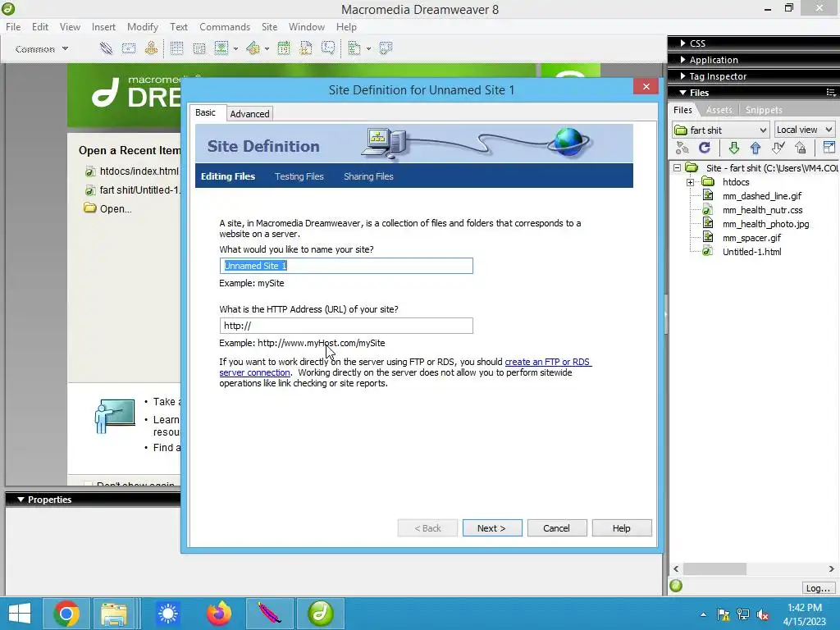
Task: Click the Help button
Action: [622, 528]
